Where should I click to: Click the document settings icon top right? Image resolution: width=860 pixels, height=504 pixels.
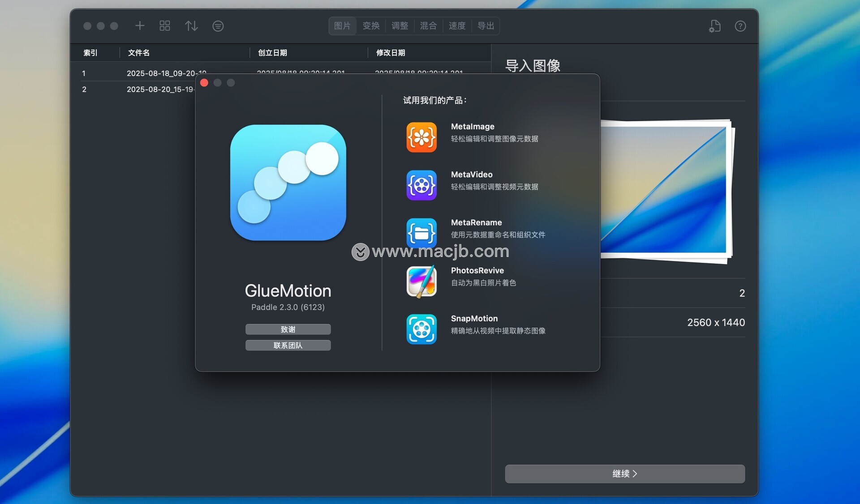714,26
